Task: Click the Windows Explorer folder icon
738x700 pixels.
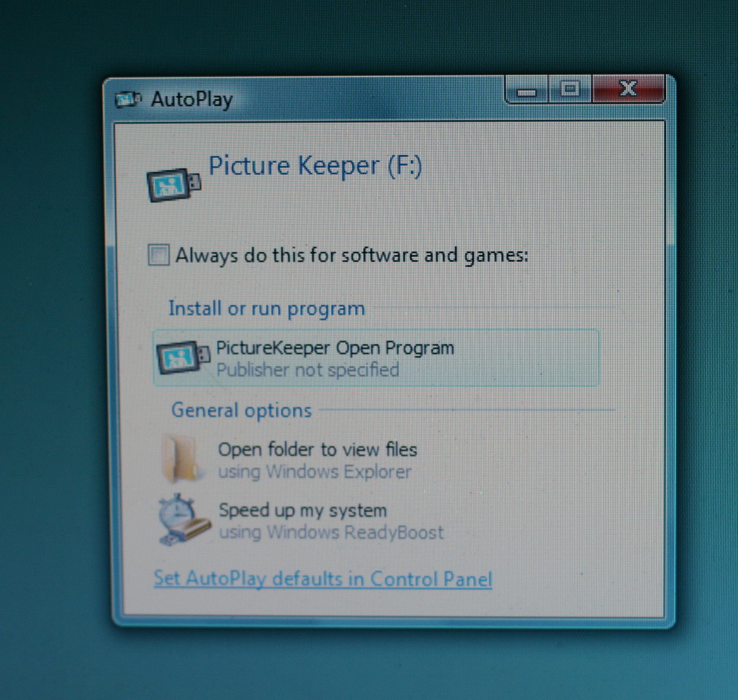Action: pos(182,459)
